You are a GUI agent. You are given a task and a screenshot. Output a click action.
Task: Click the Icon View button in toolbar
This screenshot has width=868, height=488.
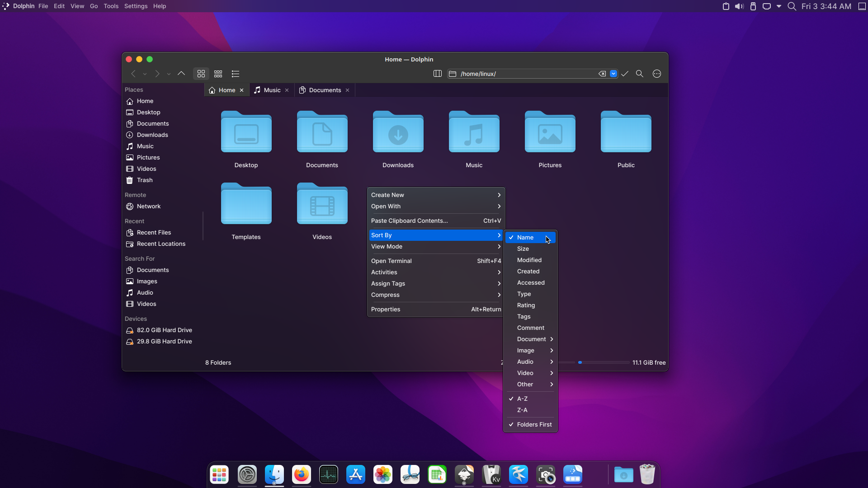tap(201, 73)
